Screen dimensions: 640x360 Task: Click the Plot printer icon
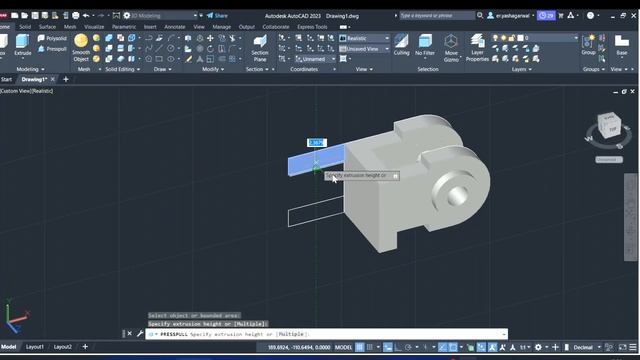(x=76, y=16)
